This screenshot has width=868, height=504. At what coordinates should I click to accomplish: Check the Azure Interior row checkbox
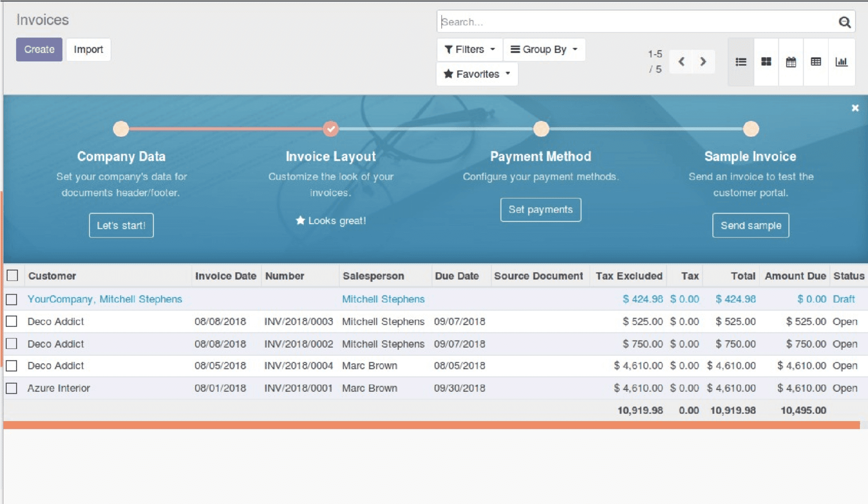[12, 388]
